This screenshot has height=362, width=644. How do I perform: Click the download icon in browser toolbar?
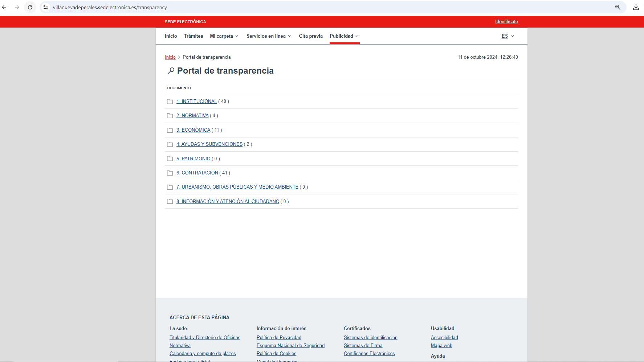click(636, 7)
